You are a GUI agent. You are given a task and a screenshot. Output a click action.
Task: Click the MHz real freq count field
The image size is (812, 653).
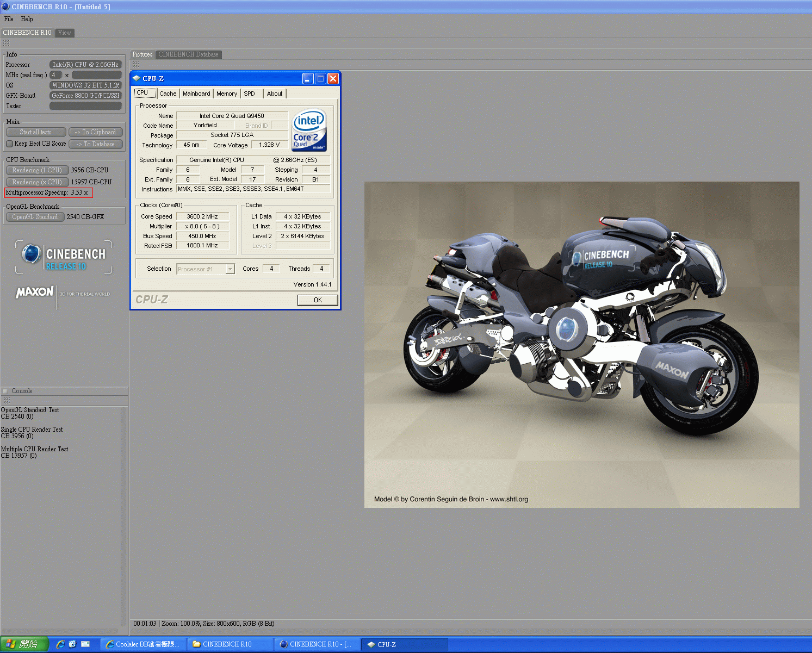55,75
